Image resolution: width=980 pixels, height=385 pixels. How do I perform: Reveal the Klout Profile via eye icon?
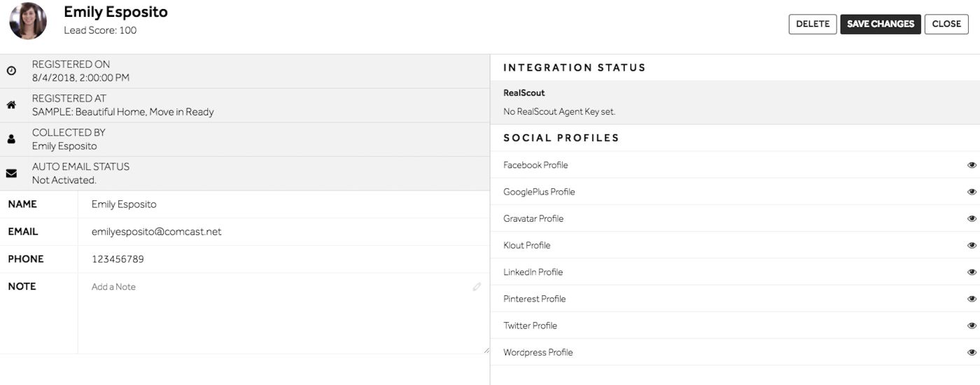pos(972,245)
